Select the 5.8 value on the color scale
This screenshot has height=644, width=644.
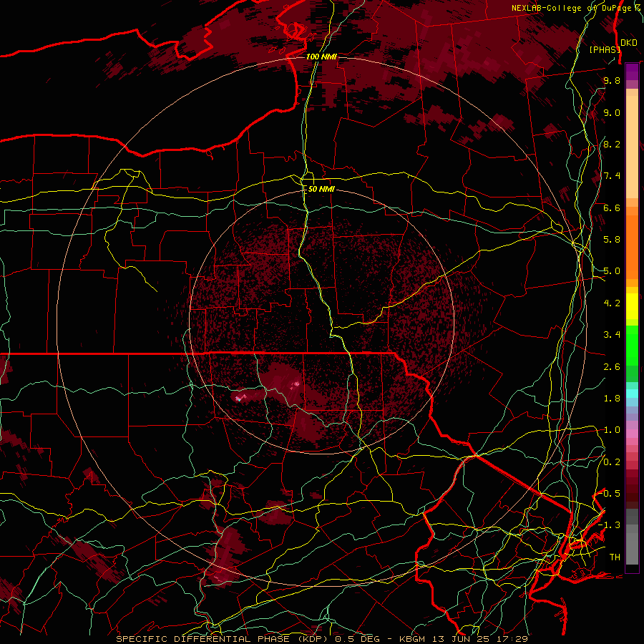pos(612,240)
